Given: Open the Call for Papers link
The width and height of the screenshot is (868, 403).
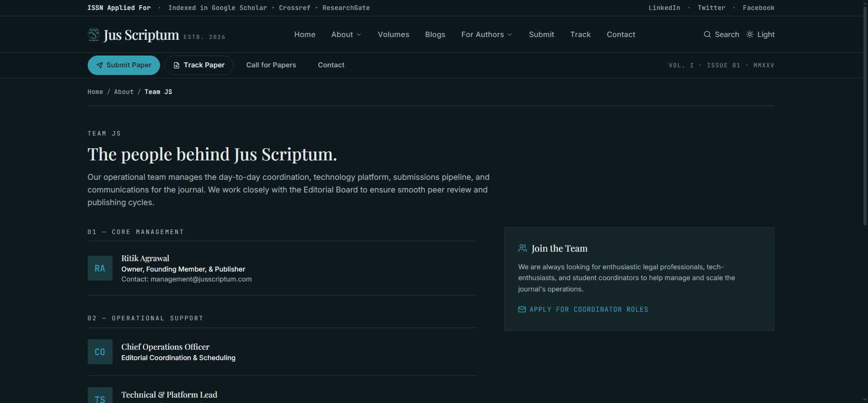Looking at the screenshot, I should [271, 65].
